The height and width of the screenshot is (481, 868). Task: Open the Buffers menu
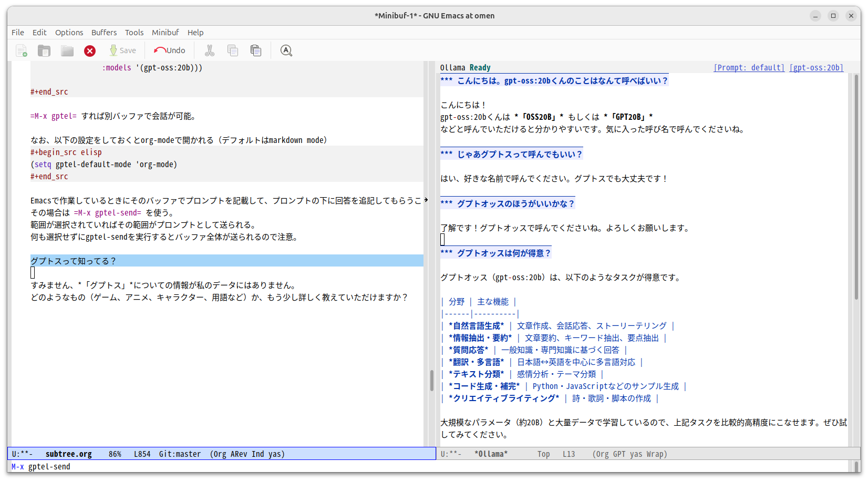pos(104,33)
